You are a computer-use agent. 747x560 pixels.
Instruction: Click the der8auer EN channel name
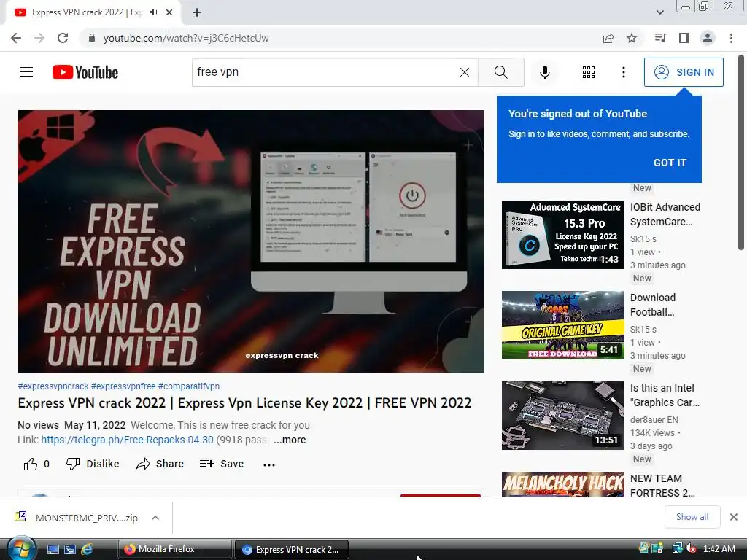click(x=654, y=419)
